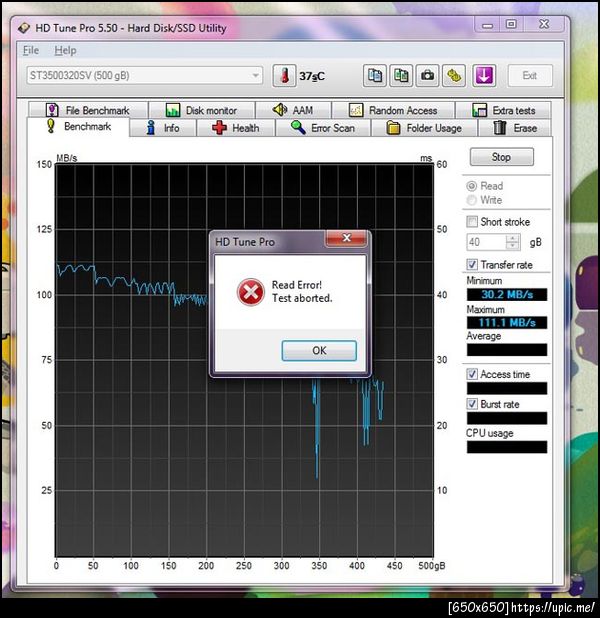Select the Benchmark tab
The height and width of the screenshot is (618, 600).
[x=78, y=127]
